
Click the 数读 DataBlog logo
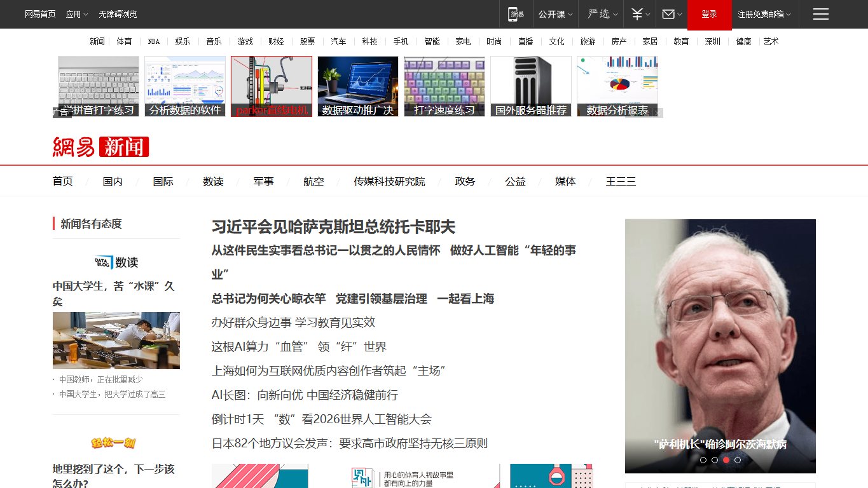coord(116,262)
